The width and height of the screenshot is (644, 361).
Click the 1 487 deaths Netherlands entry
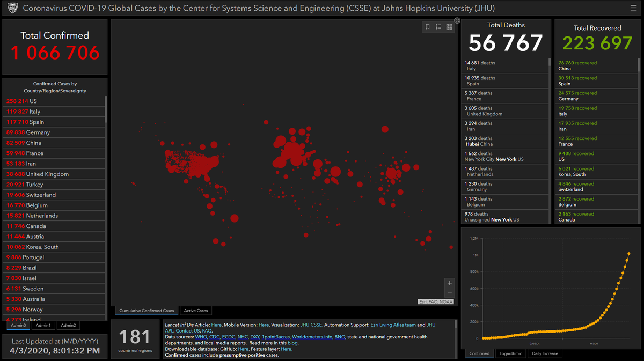tap(505, 171)
